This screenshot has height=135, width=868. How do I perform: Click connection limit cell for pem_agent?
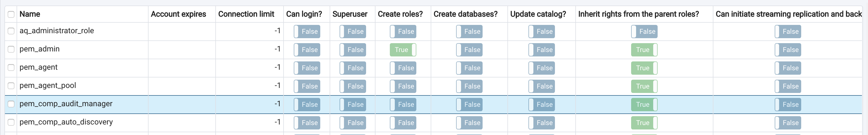[x=249, y=67]
